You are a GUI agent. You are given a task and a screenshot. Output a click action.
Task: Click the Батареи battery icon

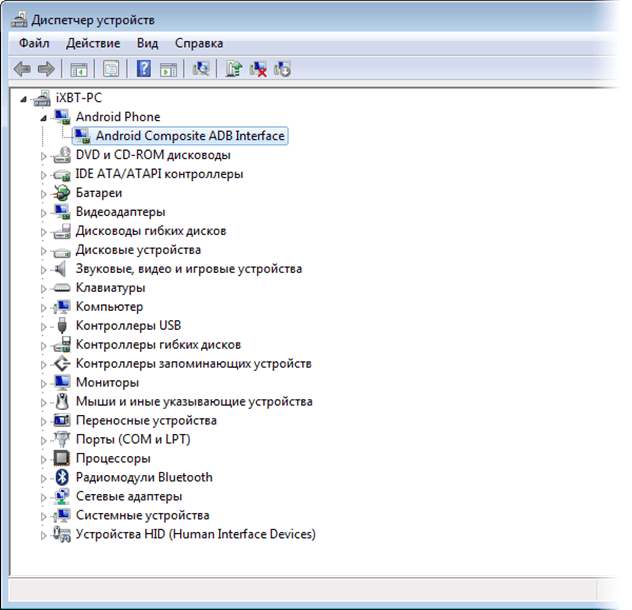(x=62, y=193)
